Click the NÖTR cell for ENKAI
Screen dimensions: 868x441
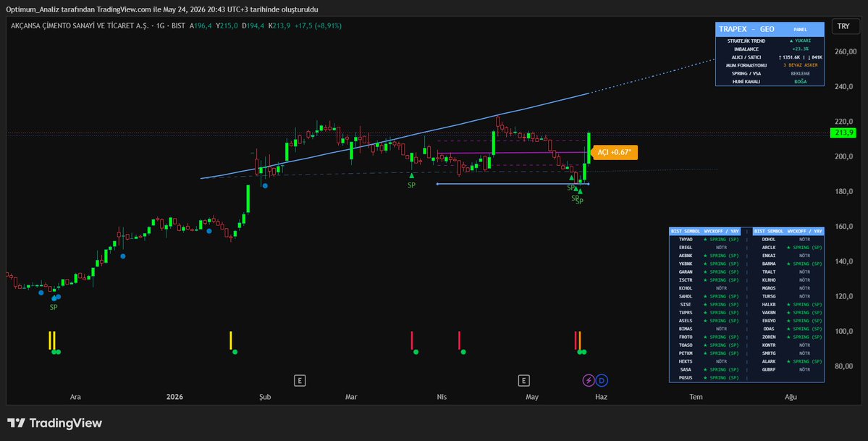[804, 256]
